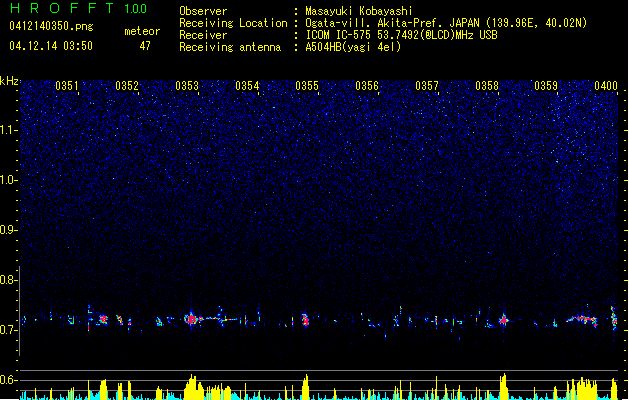Click the antenna value A504HB(yagi 4el)
This screenshot has height=400, width=629.
click(353, 47)
